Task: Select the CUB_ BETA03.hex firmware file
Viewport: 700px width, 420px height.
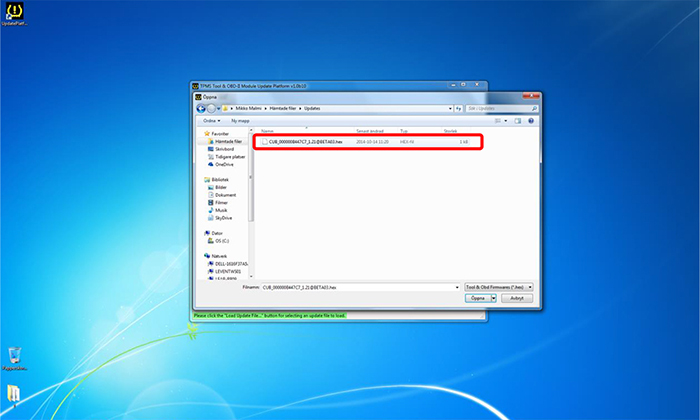Action: tap(305, 143)
